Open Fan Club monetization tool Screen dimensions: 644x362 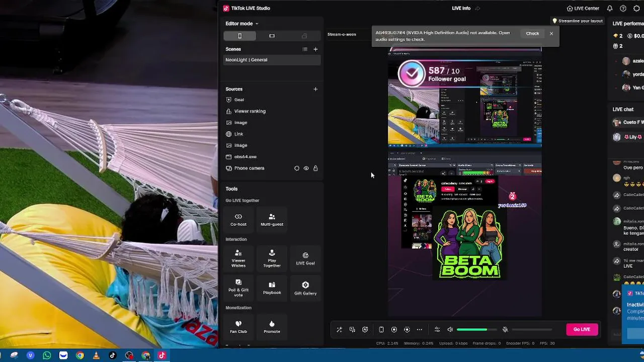pos(238,327)
